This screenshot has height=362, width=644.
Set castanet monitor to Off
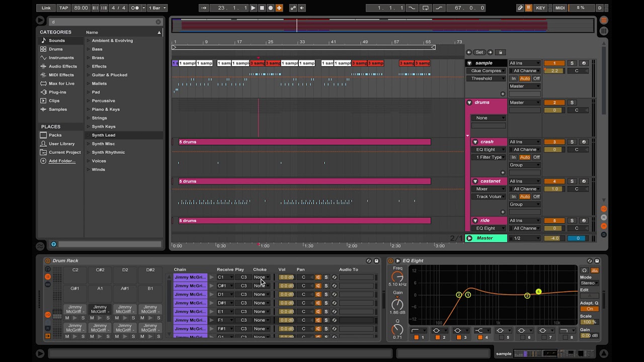tap(536, 197)
